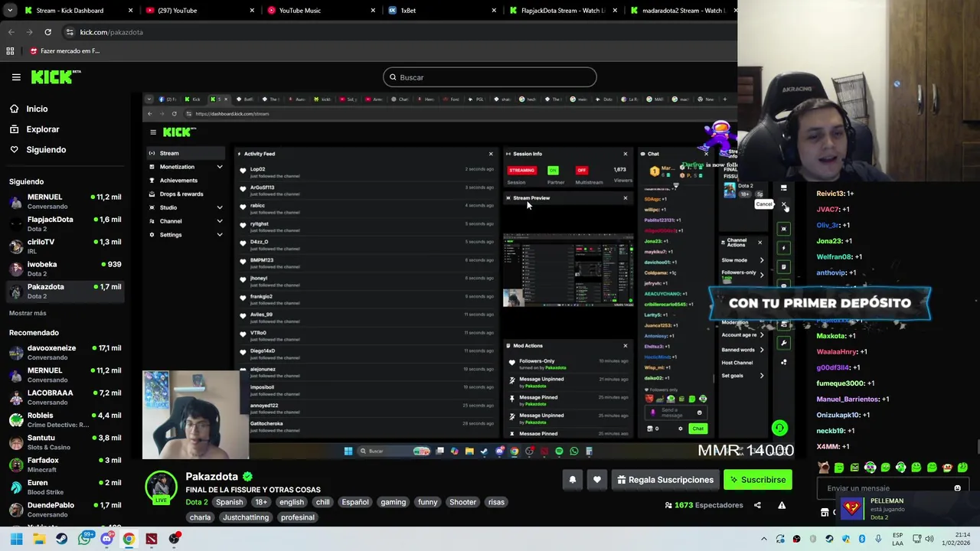Viewport: 980px width, 551px height.
Task: Go back in browser history
Action: pyautogui.click(x=11, y=32)
